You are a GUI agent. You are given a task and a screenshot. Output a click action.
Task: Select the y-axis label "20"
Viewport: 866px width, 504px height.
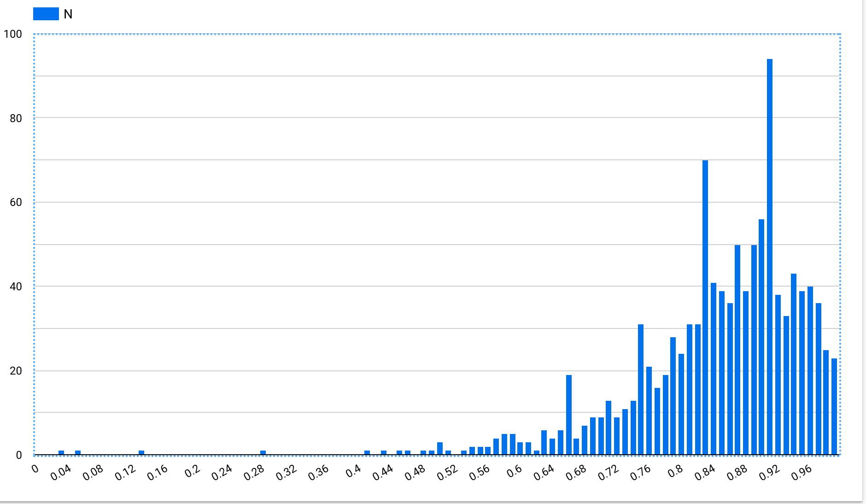pos(16,371)
